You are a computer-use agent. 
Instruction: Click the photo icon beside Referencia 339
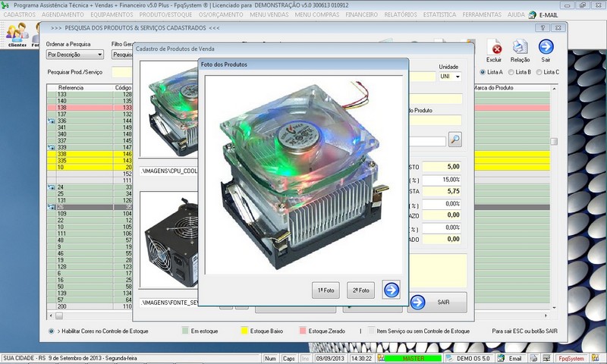pyautogui.click(x=51, y=147)
